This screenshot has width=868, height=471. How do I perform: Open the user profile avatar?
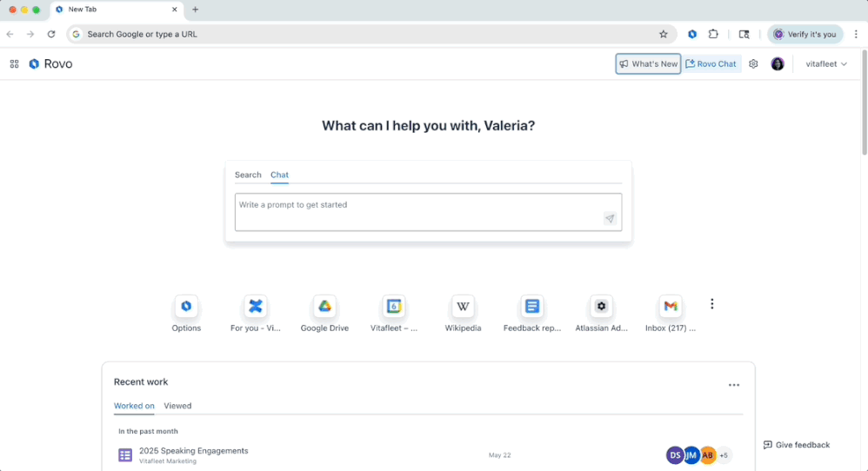pyautogui.click(x=778, y=64)
